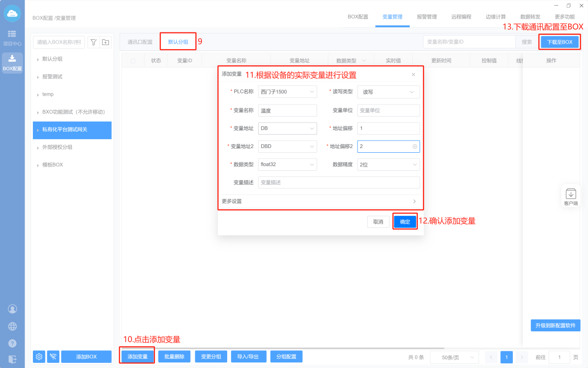Click the filter funnel icon beside BOX search
The image size is (588, 368).
coord(93,42)
